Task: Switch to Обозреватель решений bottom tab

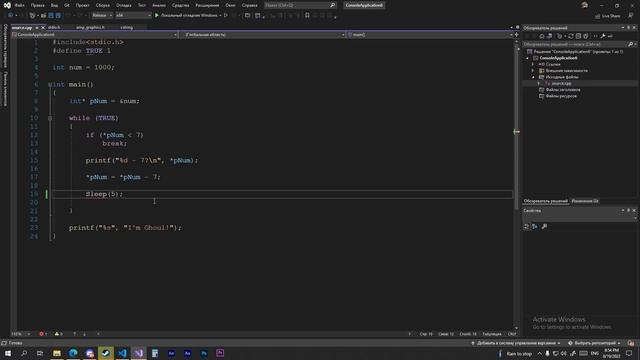Action: coord(546,201)
